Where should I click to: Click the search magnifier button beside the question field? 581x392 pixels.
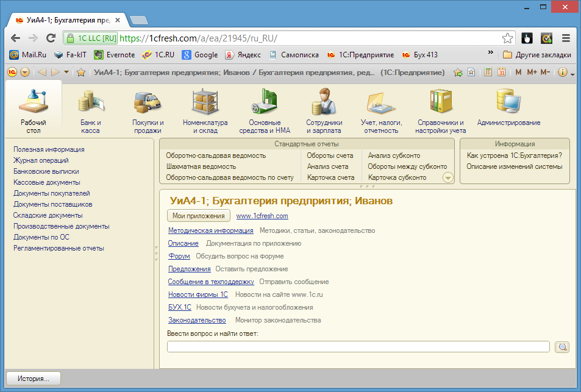pos(562,347)
